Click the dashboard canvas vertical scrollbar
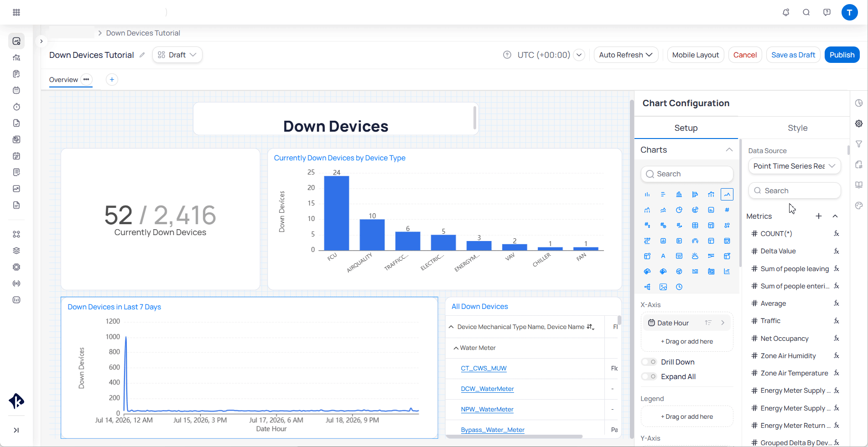The image size is (868, 447). pos(632,268)
